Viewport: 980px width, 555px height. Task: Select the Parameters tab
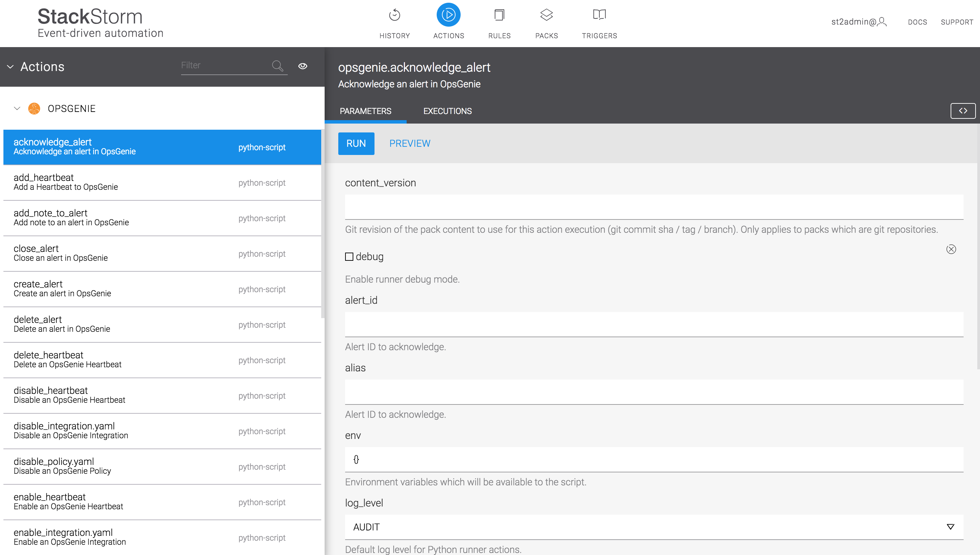tap(365, 111)
